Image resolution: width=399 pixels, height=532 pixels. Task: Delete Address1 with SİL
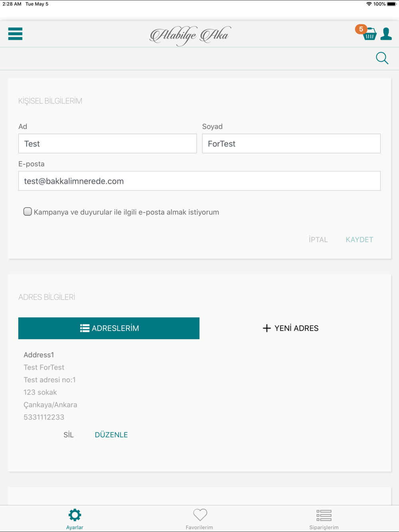click(69, 435)
